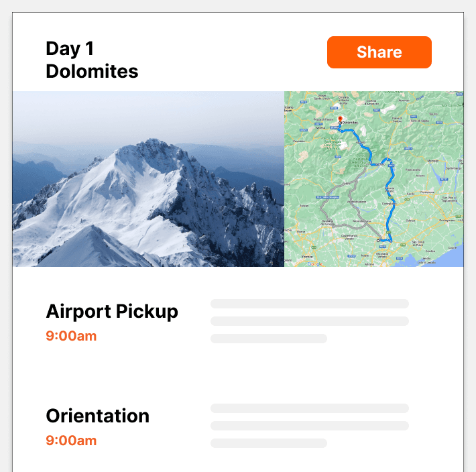Click the orange Share button

click(379, 52)
